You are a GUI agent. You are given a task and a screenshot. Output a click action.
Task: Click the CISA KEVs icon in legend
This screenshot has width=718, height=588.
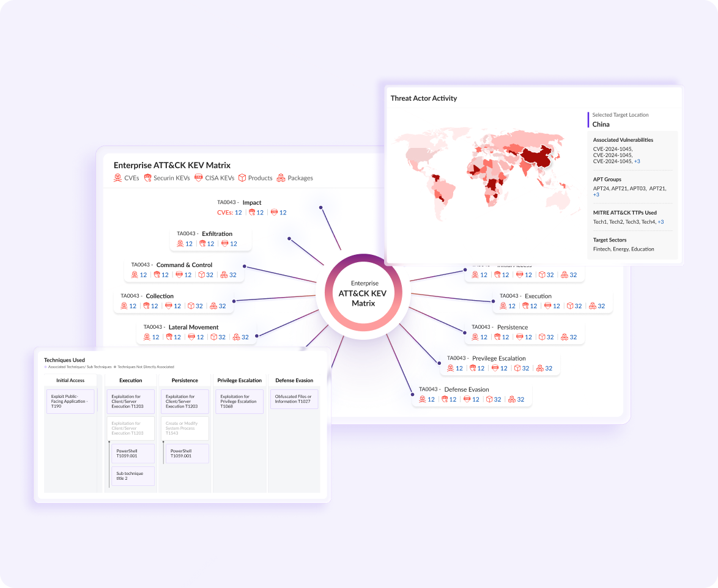(x=198, y=177)
